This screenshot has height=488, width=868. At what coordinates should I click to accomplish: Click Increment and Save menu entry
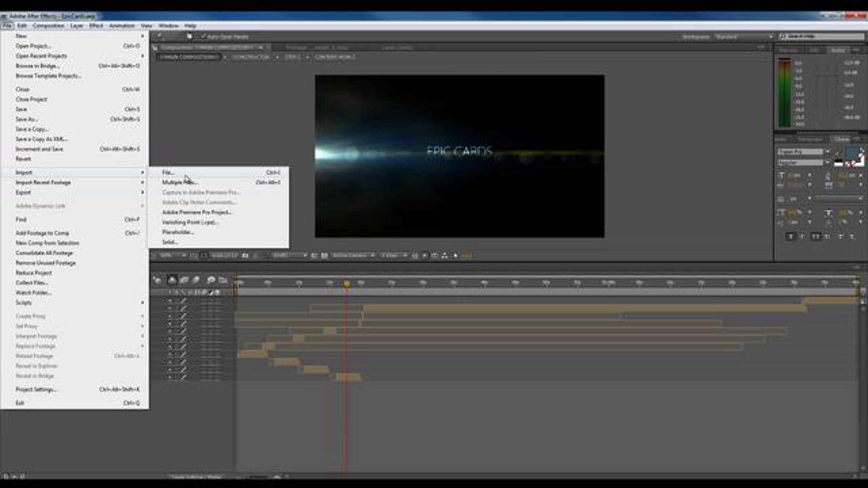[75, 149]
